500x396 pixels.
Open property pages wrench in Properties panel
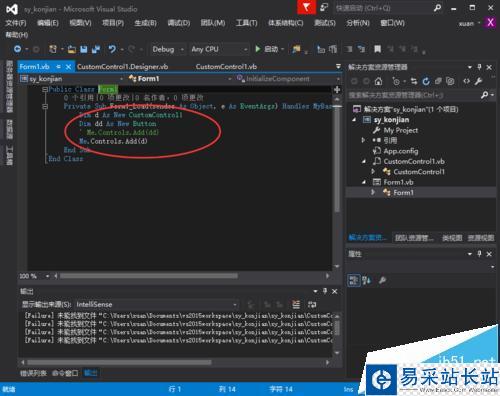tap(382, 280)
